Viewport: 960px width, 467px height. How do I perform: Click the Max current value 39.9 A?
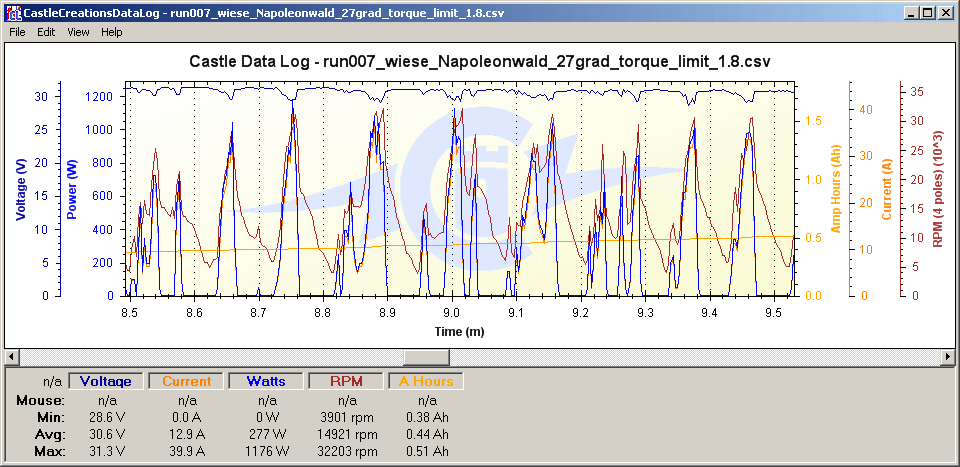tap(187, 452)
